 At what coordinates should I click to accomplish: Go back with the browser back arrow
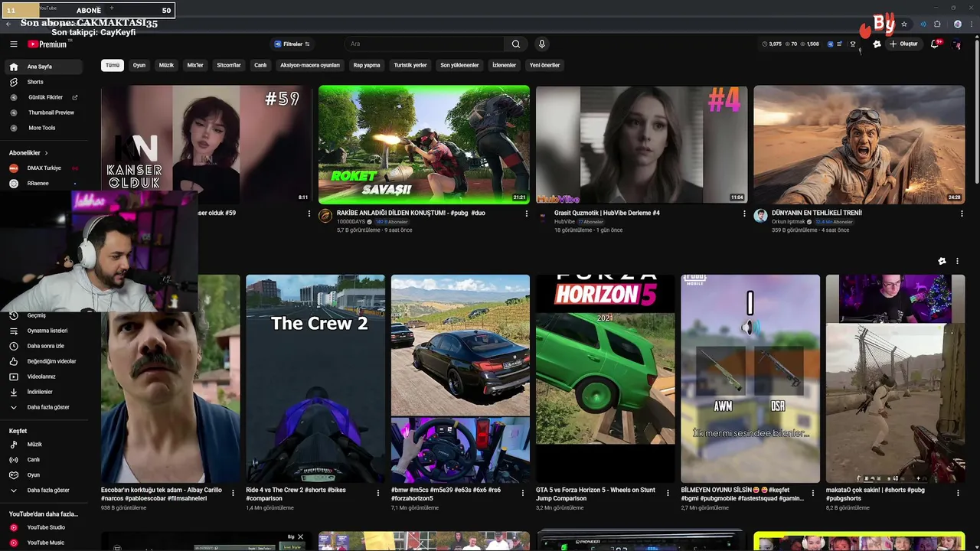point(8,24)
